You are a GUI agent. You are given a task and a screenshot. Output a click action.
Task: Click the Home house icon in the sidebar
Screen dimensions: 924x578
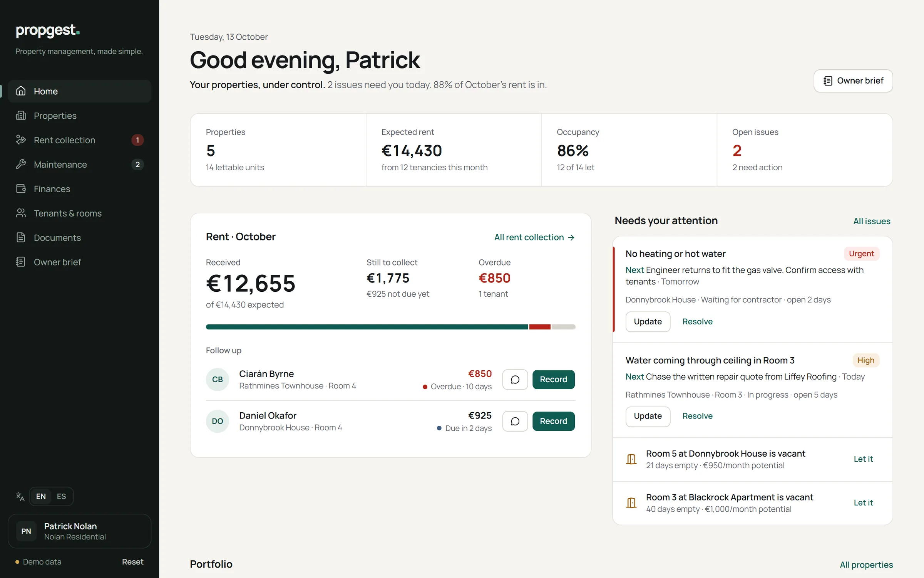pyautogui.click(x=21, y=91)
